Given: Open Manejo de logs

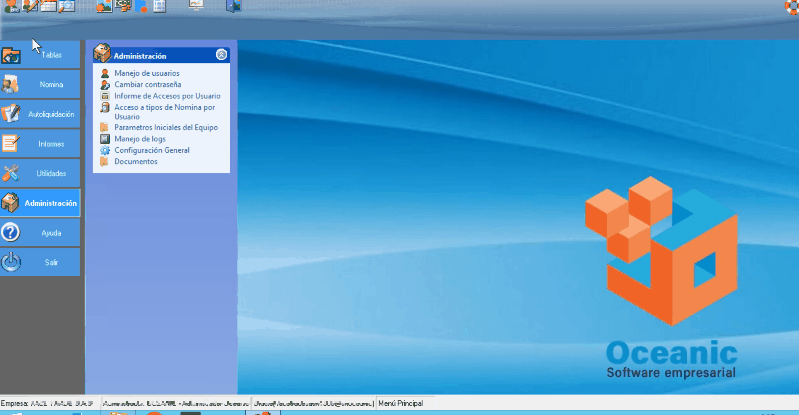Looking at the screenshot, I should [x=138, y=139].
